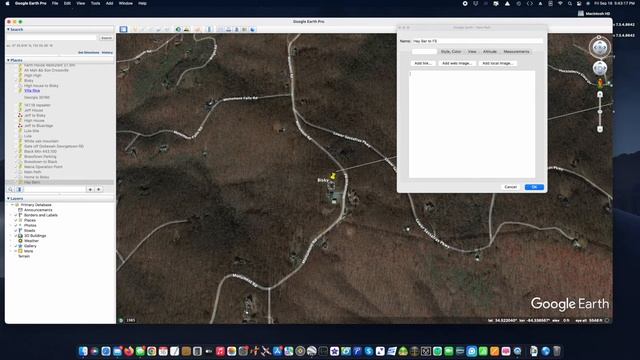This screenshot has width=640, height=360.
Task: Expand the More layer node
Action: 11,251
